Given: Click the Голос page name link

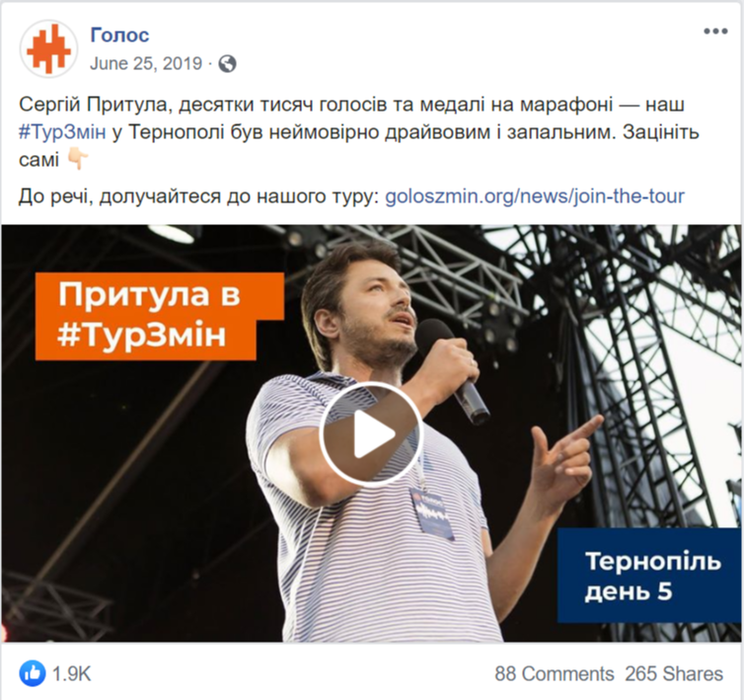Looking at the screenshot, I should (119, 35).
